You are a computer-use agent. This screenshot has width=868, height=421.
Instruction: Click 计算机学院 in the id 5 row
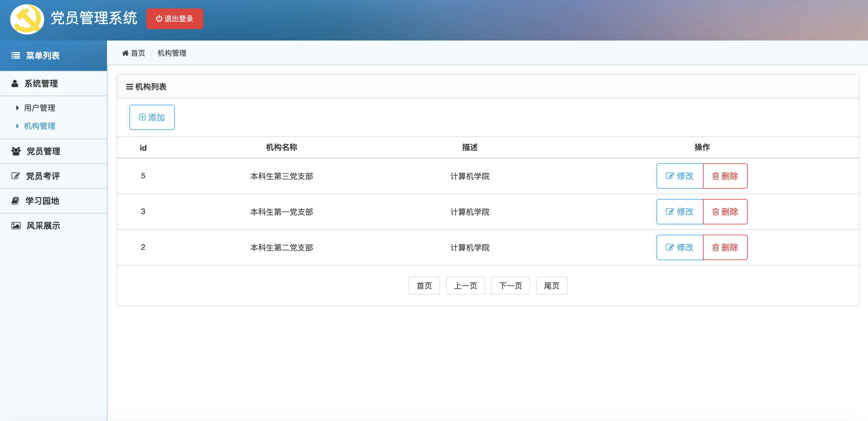click(x=470, y=176)
